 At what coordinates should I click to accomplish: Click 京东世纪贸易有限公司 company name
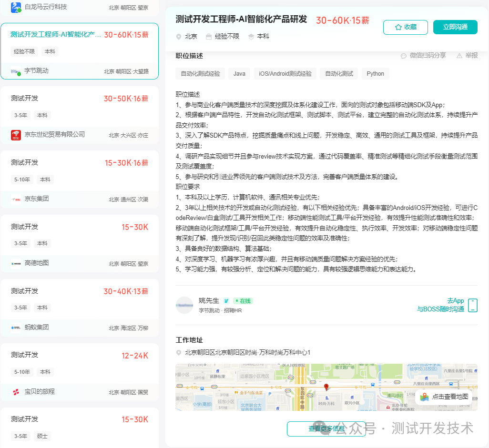tap(55, 134)
